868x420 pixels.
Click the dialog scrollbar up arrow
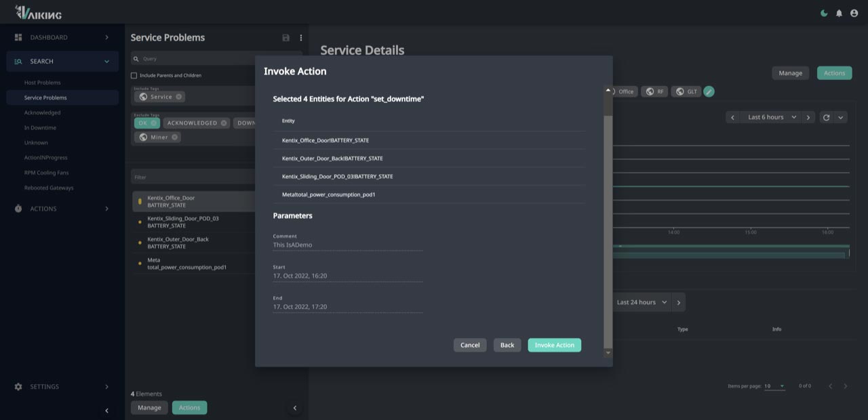click(x=608, y=90)
